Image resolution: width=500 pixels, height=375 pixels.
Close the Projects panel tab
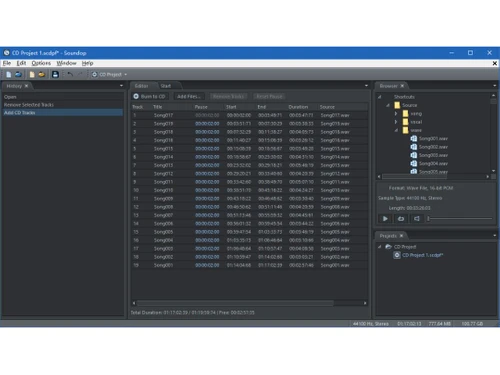[401, 236]
